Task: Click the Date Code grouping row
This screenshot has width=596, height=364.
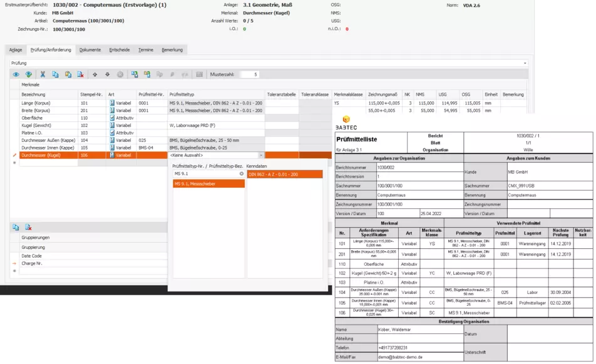Action: click(x=93, y=256)
